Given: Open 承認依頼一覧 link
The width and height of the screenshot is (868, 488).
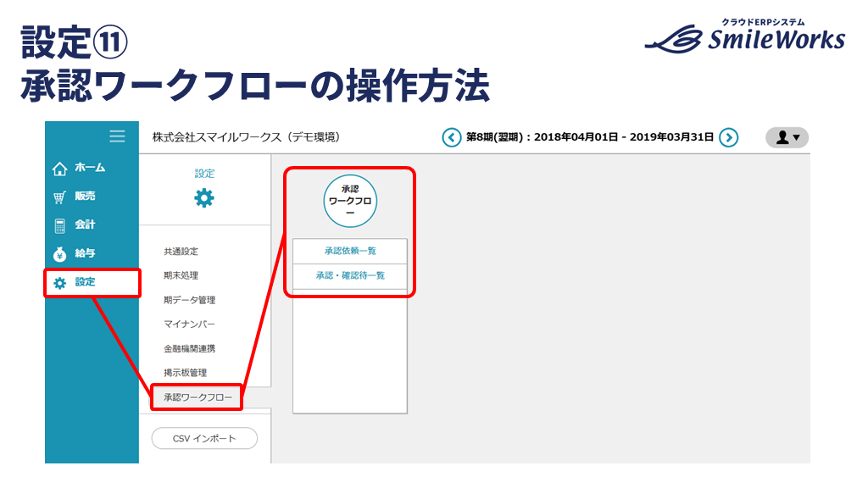Looking at the screenshot, I should pyautogui.click(x=350, y=251).
